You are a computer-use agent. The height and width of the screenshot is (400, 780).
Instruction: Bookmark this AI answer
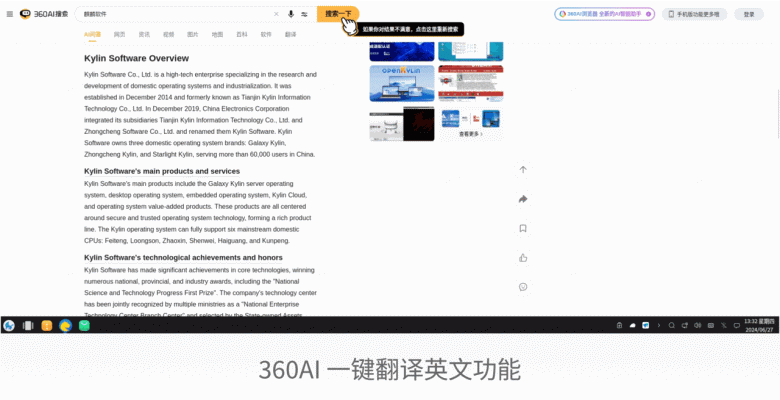(523, 228)
